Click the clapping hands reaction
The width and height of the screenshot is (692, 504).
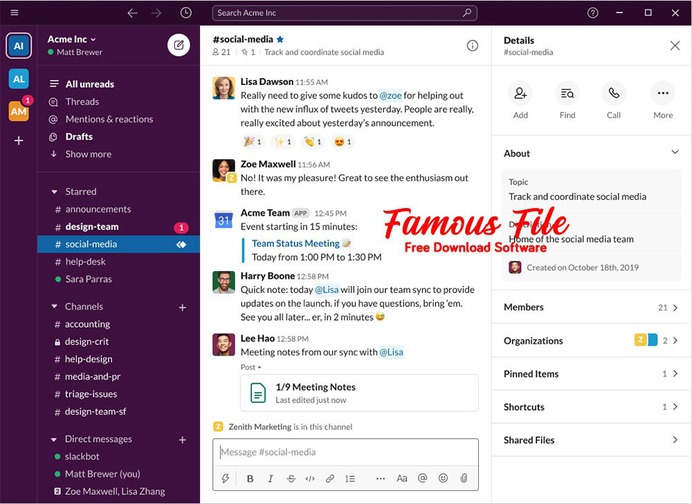(x=312, y=142)
